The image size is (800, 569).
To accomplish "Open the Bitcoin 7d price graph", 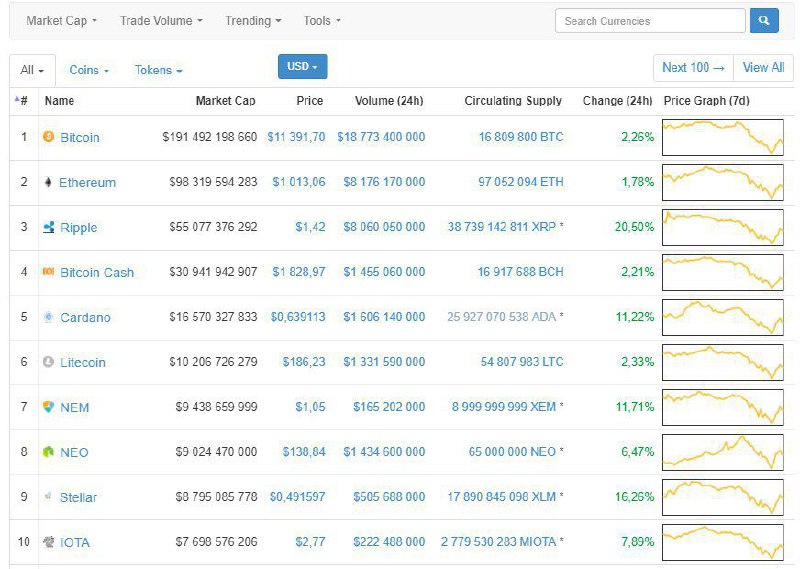I will click(722, 137).
